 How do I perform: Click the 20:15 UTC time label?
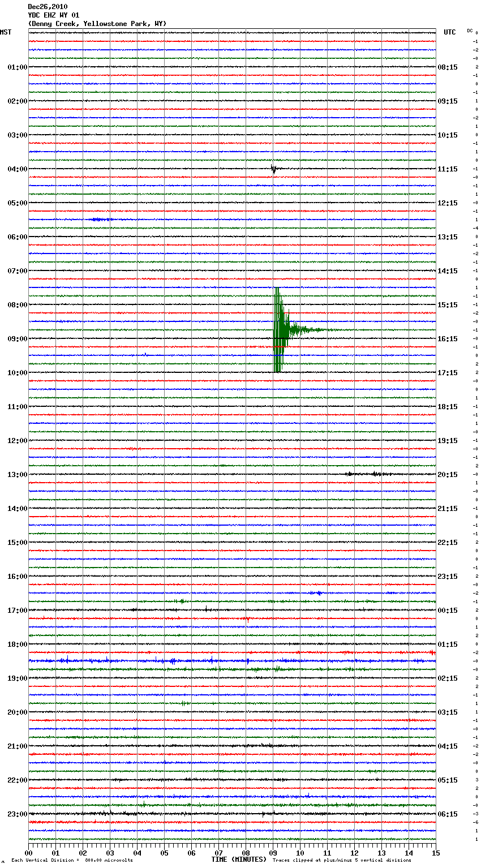pyautogui.click(x=448, y=475)
